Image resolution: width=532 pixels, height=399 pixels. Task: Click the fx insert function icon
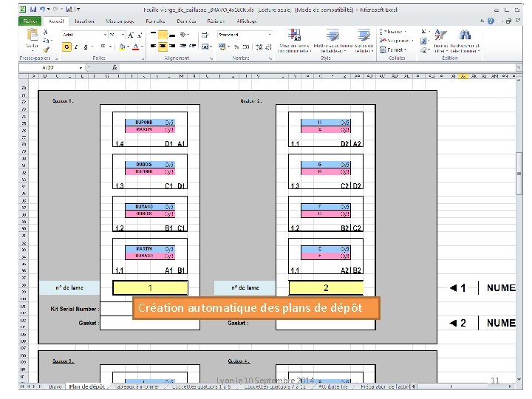pos(115,68)
